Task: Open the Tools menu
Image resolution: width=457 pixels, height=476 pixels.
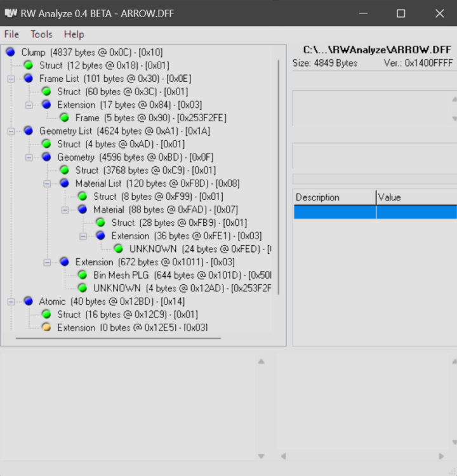Action: 41,34
